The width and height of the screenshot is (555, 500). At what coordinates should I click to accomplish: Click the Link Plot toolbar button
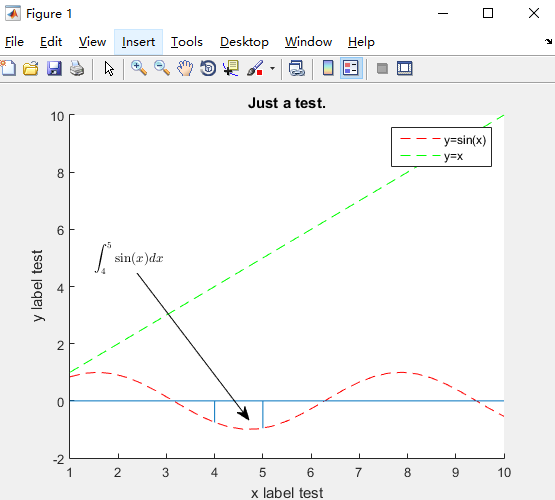(x=297, y=68)
